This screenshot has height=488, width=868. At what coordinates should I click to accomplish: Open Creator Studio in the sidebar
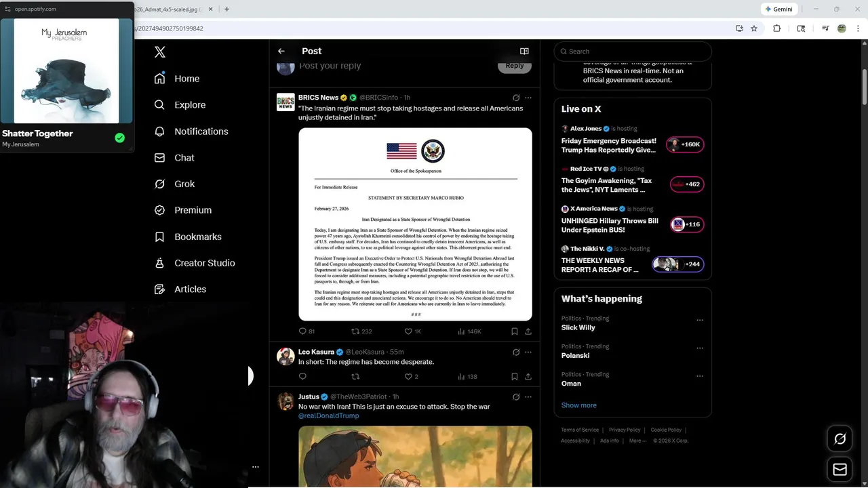pos(195,263)
